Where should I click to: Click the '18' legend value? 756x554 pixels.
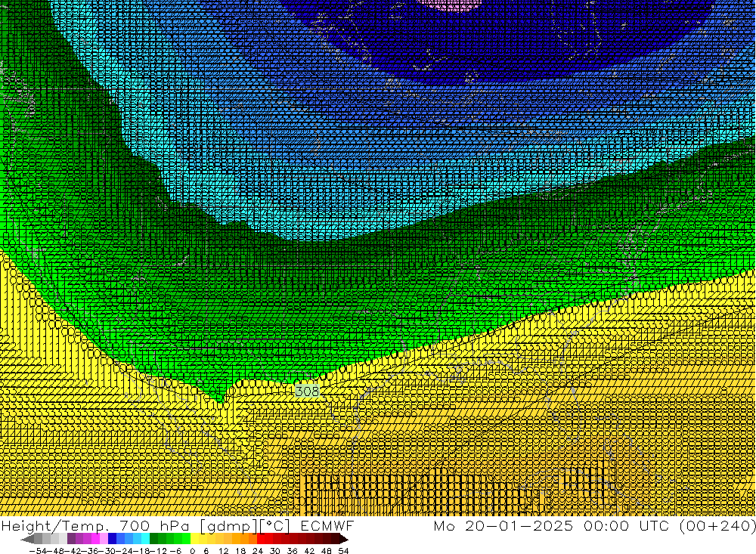pyautogui.click(x=240, y=551)
